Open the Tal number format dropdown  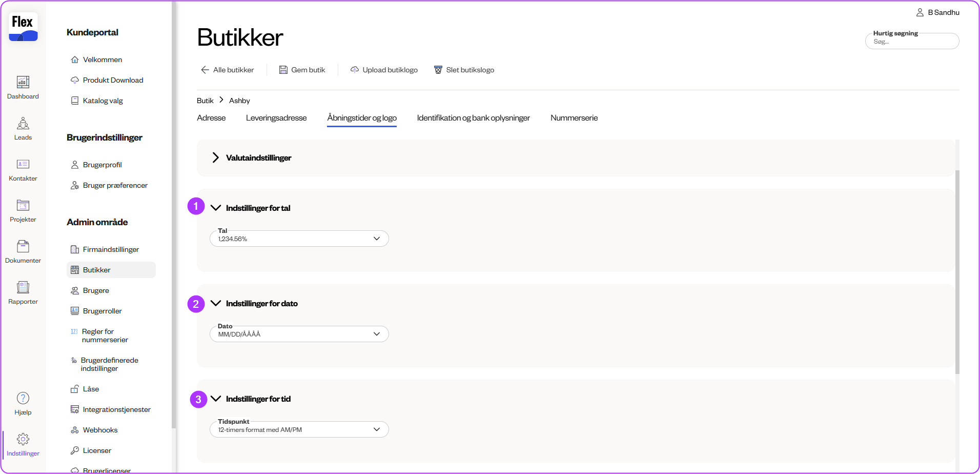(299, 239)
